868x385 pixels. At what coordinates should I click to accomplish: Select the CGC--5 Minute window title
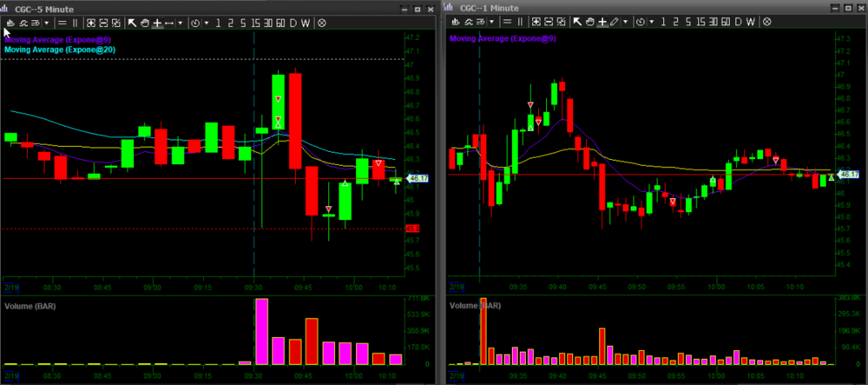(45, 7)
